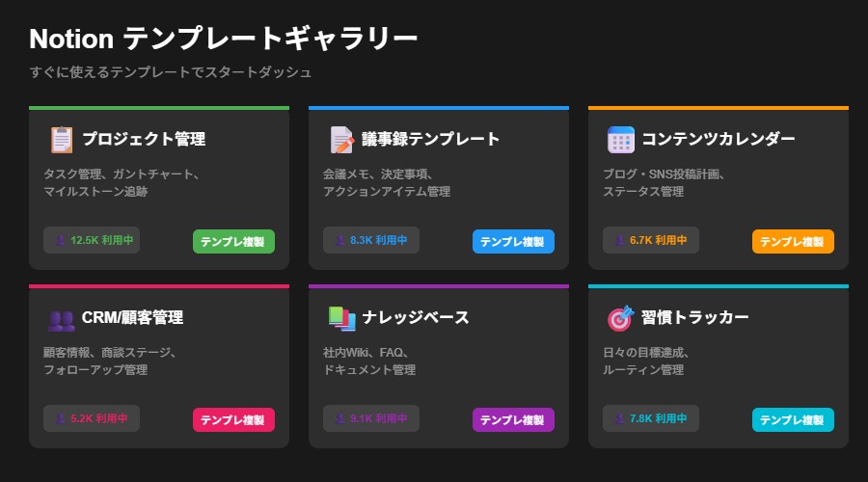The width and height of the screenshot is (868, 482).
Task: Click the books icon for ナレッジベース
Action: [x=340, y=318]
